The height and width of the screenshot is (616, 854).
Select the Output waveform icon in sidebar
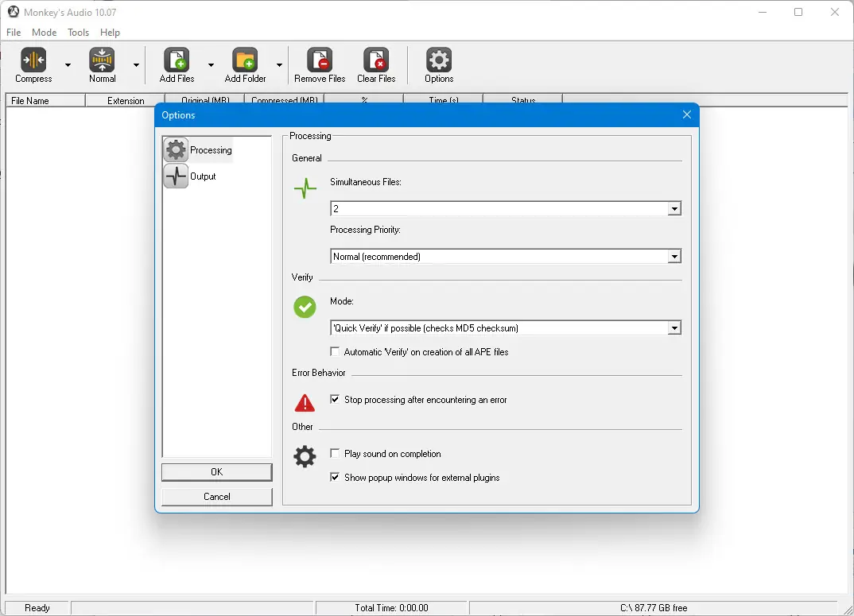click(176, 176)
